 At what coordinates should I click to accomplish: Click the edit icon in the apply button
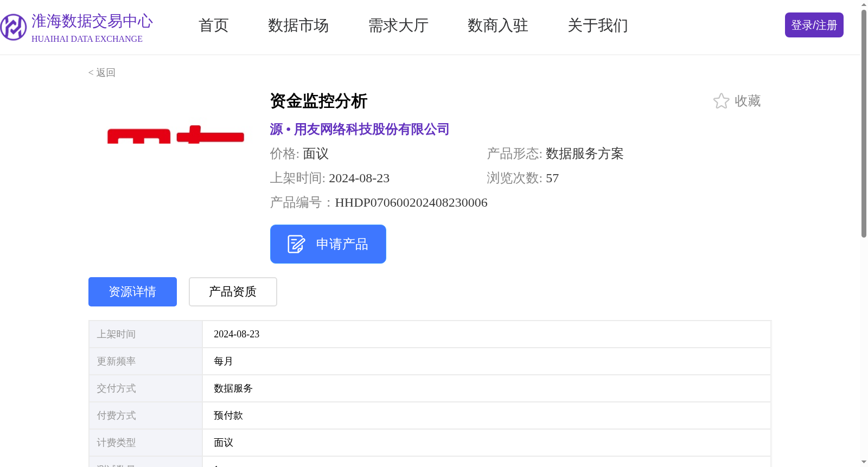pos(296,244)
